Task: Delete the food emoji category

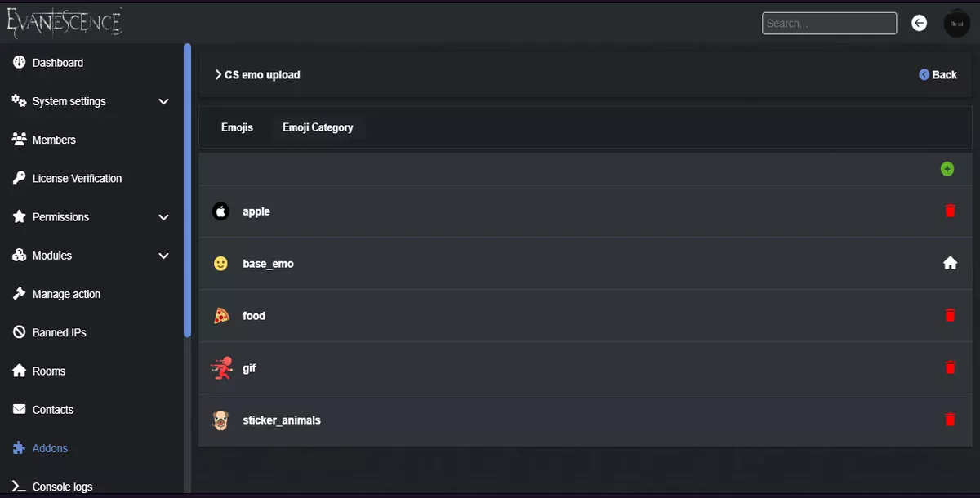Action: (950, 315)
